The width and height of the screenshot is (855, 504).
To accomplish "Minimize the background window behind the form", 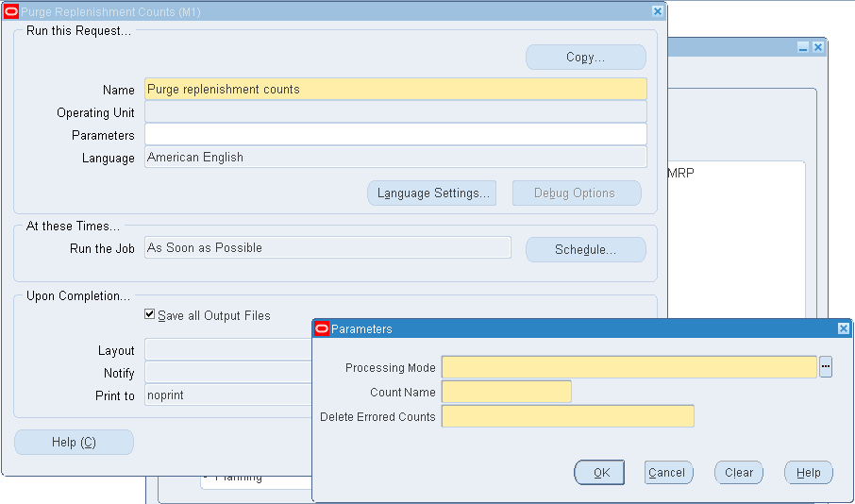I will [x=803, y=47].
